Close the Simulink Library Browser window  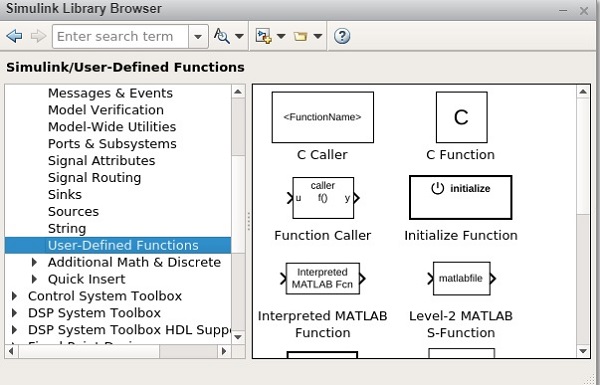pyautogui.click(x=584, y=11)
